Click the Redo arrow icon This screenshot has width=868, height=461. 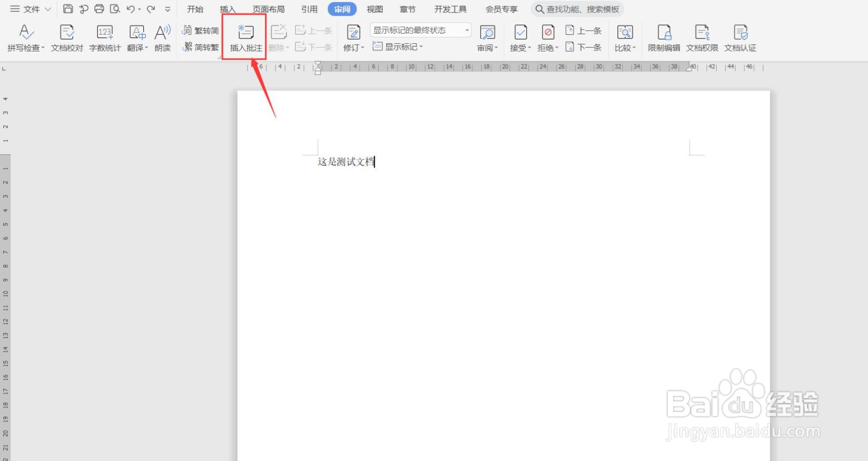click(151, 9)
